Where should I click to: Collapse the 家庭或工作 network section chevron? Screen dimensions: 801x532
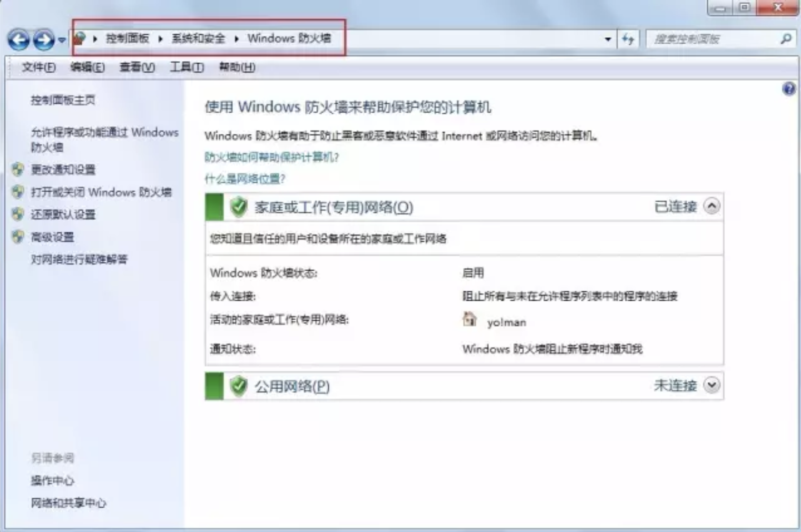[711, 206]
